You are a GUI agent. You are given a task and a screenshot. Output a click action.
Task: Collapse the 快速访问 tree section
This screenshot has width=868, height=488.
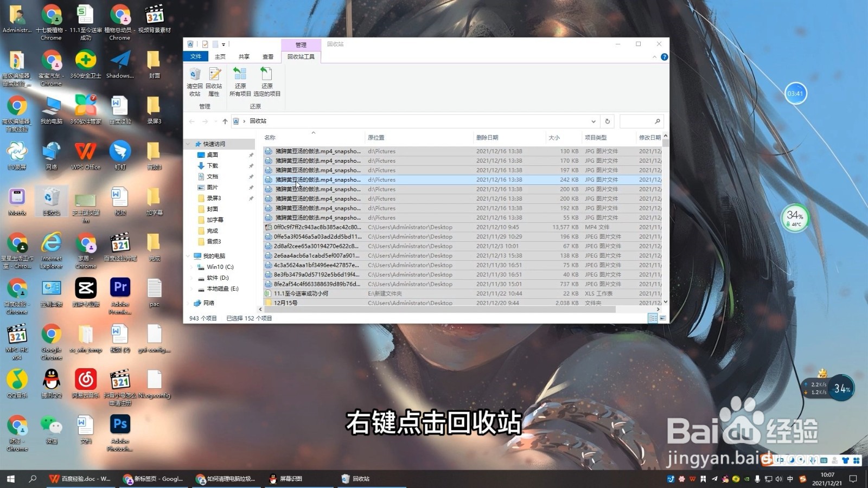point(189,144)
